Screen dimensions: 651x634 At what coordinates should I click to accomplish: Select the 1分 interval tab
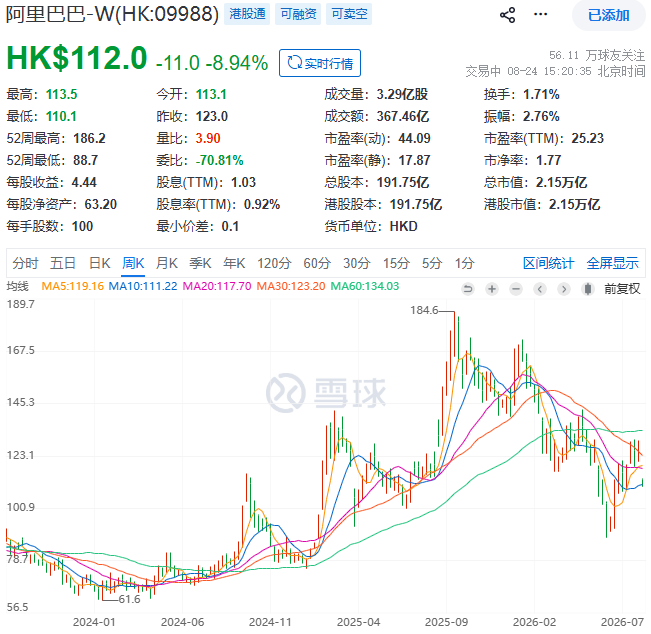coord(464,263)
